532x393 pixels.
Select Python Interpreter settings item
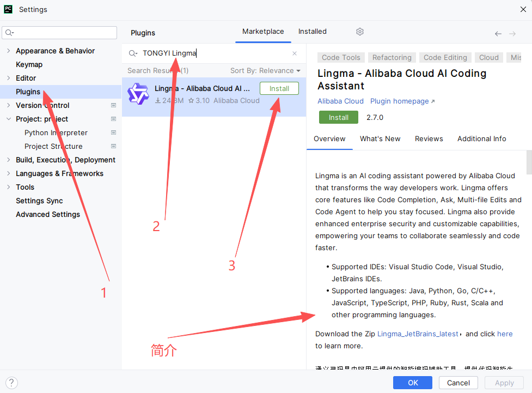coord(56,132)
